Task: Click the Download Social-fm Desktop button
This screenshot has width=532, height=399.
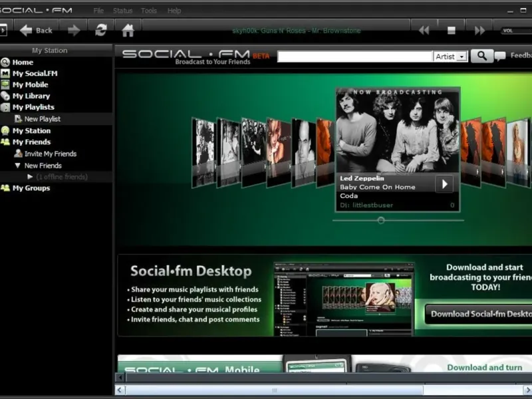Action: click(x=480, y=314)
